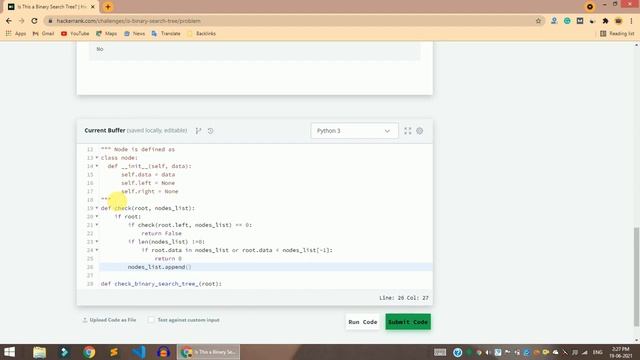Open the Chrome Extensions puzzle icon
The width and height of the screenshot is (640, 360).
605,21
